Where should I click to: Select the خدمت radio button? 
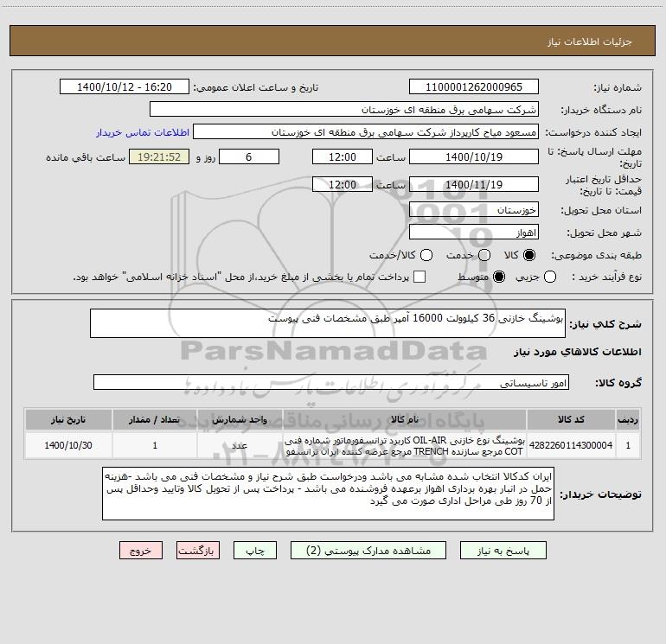point(484,255)
